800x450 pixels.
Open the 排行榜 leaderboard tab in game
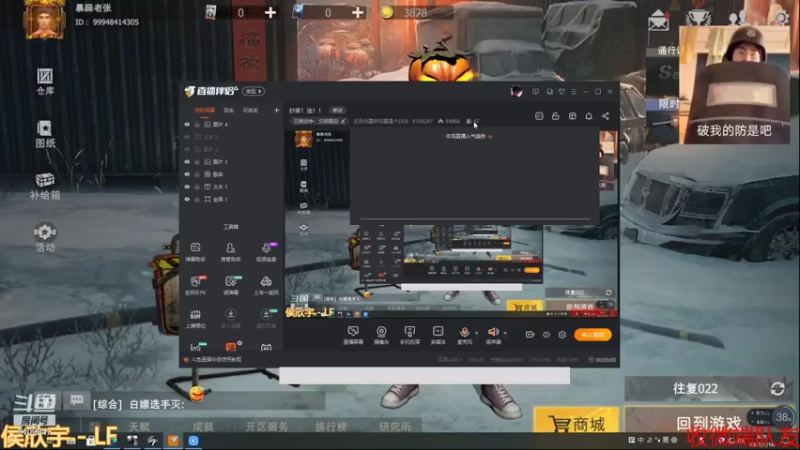[x=331, y=427]
